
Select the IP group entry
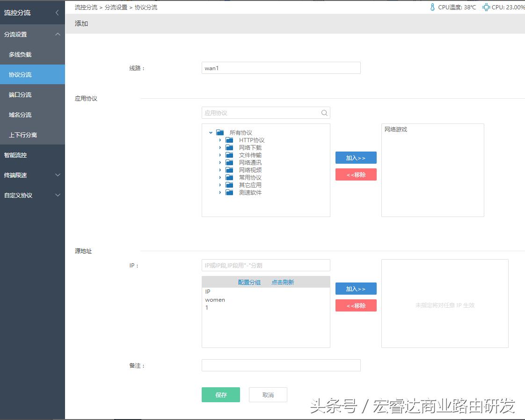pyautogui.click(x=208, y=291)
